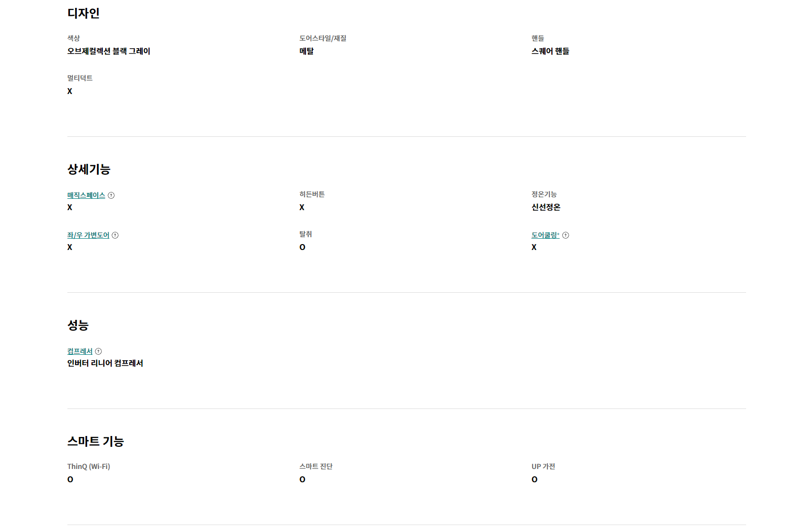Image resolution: width=812 pixels, height=529 pixels.
Task: Select the 스마트 기능 section heading
Action: click(x=95, y=441)
